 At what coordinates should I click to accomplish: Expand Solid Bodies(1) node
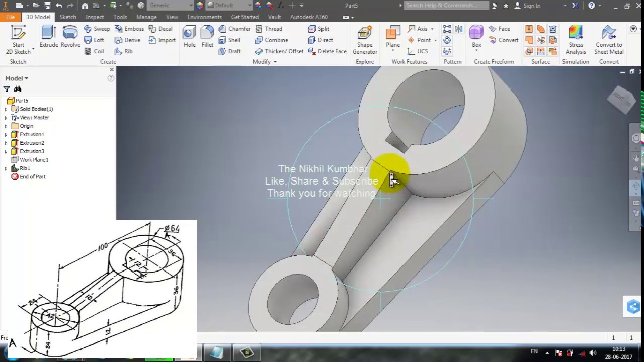6,109
